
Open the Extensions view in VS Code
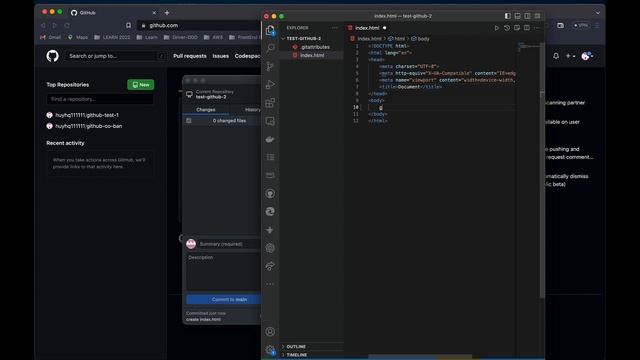tap(270, 103)
